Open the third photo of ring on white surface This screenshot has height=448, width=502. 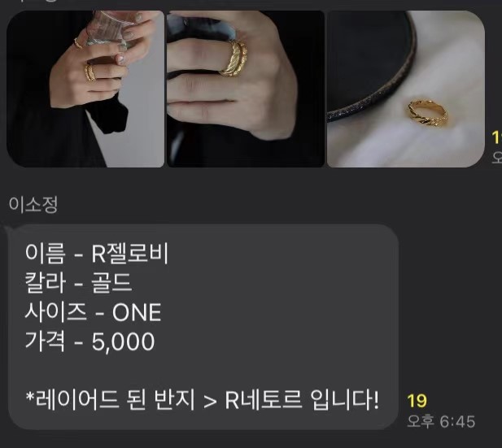tap(406, 89)
